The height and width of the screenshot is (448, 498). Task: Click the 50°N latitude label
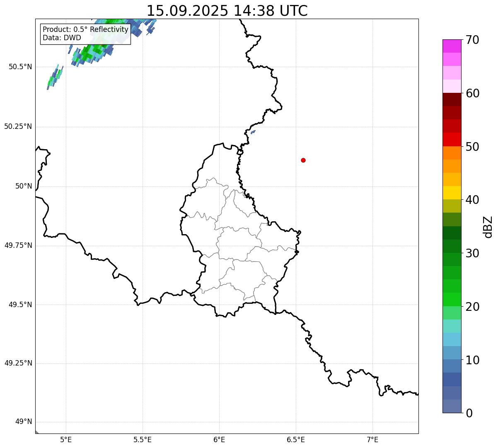[x=24, y=186]
